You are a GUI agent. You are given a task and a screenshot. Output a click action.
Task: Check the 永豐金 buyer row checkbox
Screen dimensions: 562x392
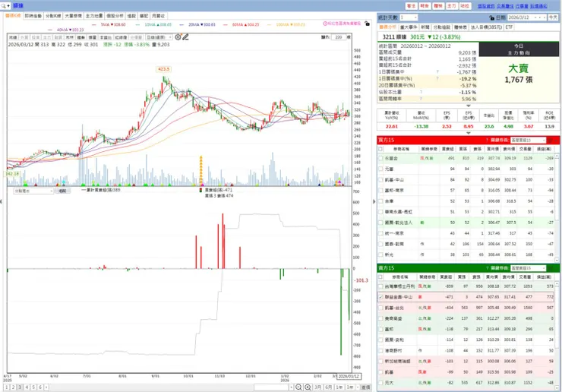380,158
